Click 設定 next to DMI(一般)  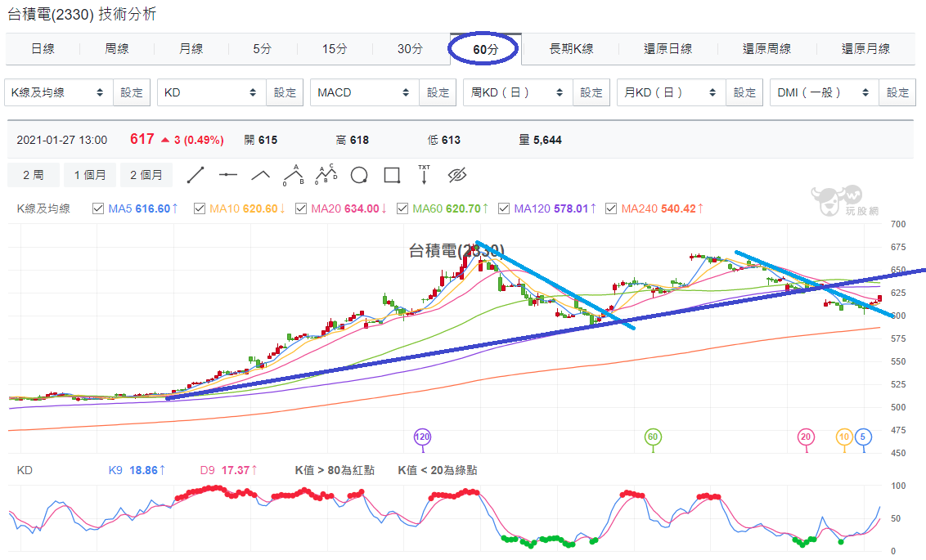897,92
